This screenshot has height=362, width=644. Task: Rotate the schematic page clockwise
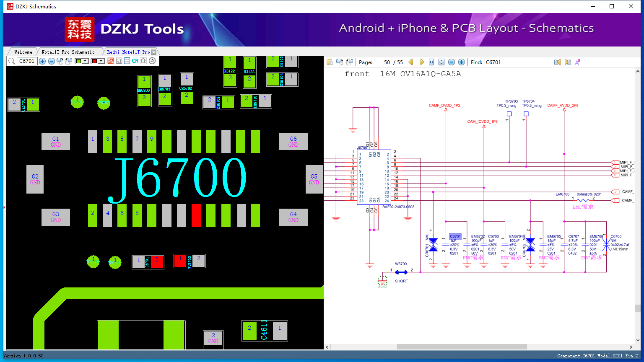[340, 62]
